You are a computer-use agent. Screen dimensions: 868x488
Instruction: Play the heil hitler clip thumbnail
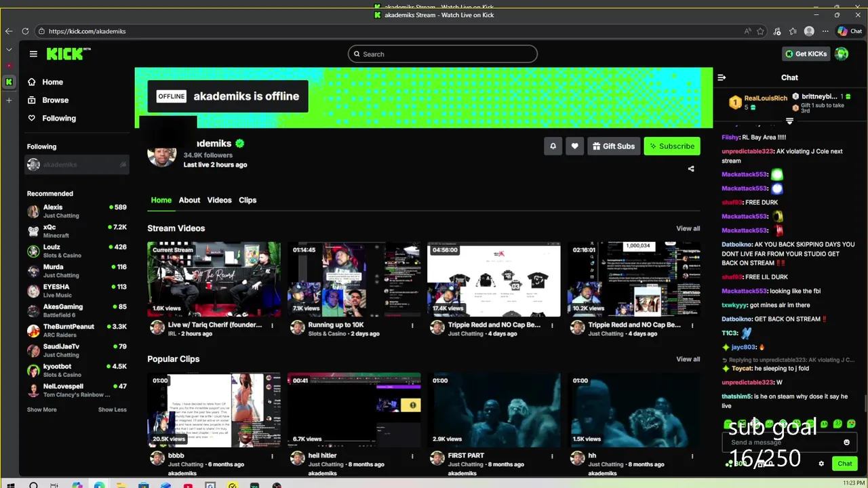coord(353,409)
